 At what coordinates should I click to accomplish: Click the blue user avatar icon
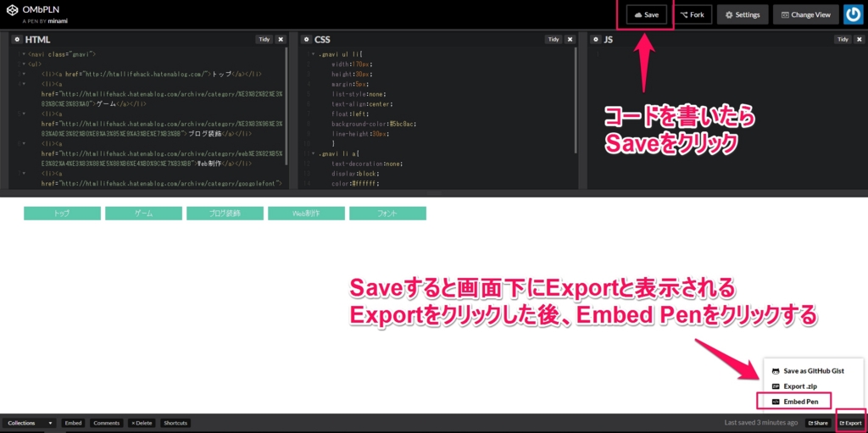point(853,15)
